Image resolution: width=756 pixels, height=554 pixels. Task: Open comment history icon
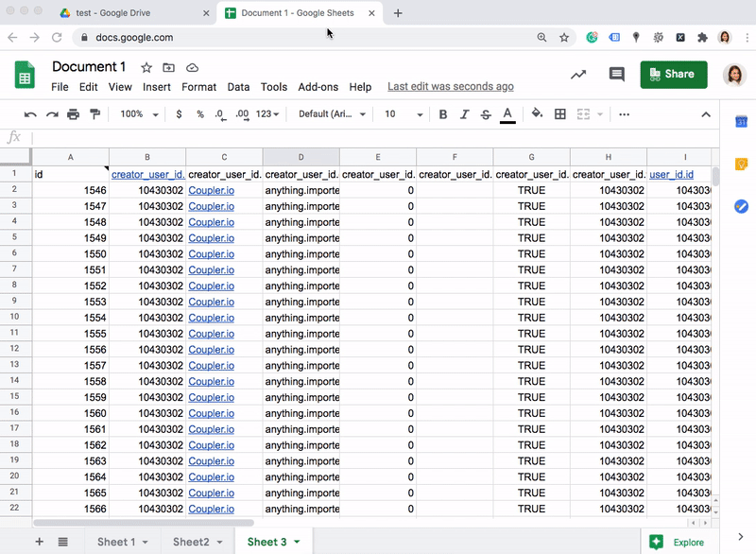tap(617, 75)
